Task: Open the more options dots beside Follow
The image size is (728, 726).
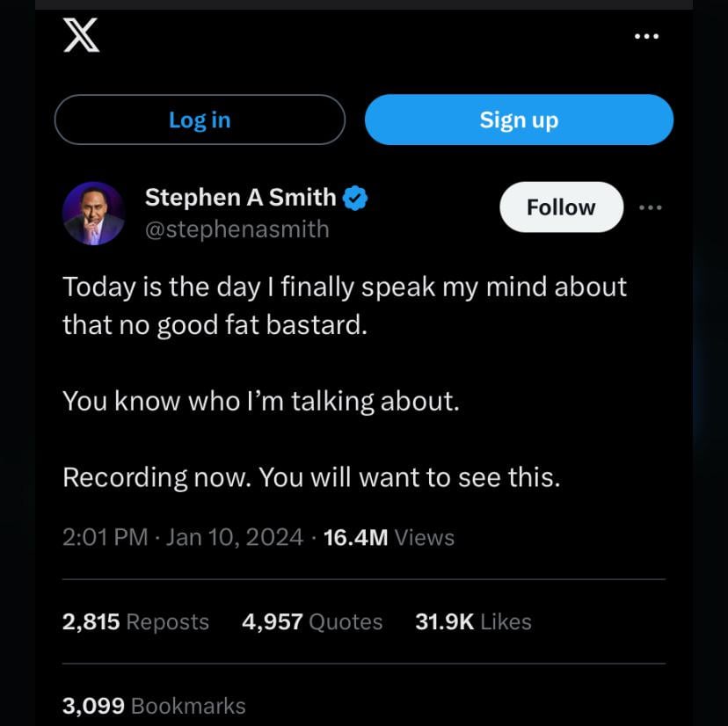Action: pyautogui.click(x=650, y=207)
